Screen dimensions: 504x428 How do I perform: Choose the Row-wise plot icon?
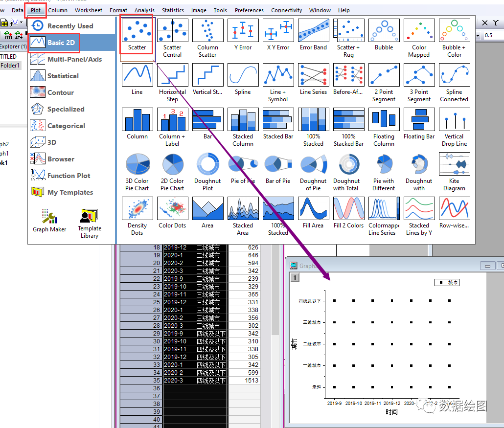pos(455,213)
